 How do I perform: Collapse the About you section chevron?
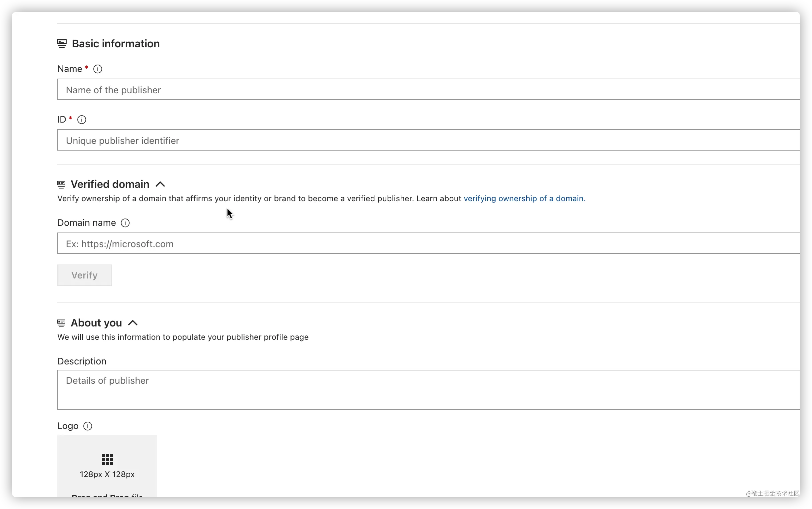[x=133, y=323]
